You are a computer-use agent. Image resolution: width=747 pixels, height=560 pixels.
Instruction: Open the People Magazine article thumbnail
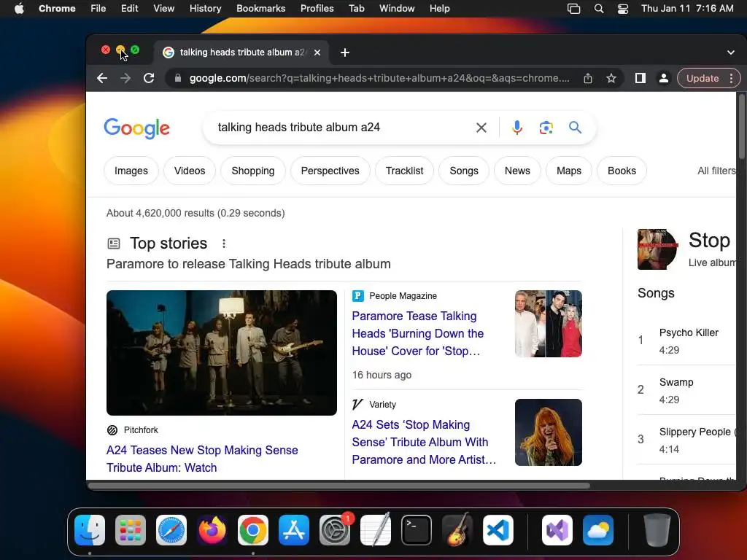point(549,324)
